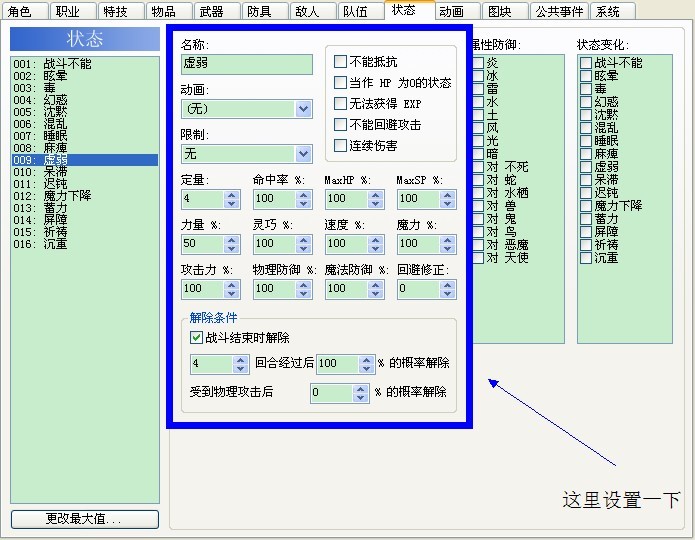Adjust the 回合经过后 turn count spinner

tap(240, 364)
